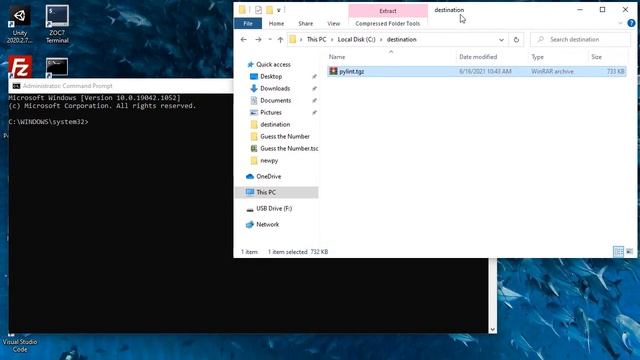This screenshot has height=360, width=640.
Task: Unpin Documents using its pin icon
Action: 314,100
